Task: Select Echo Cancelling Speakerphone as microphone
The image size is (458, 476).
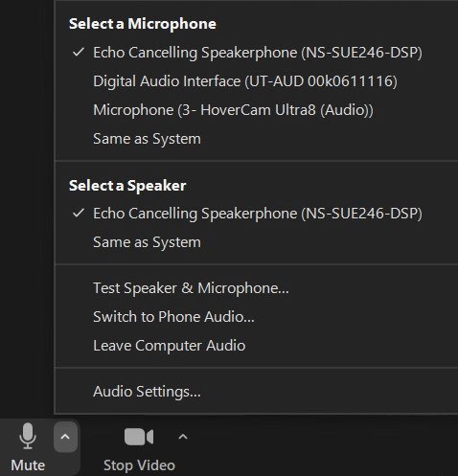Action: tap(257, 53)
